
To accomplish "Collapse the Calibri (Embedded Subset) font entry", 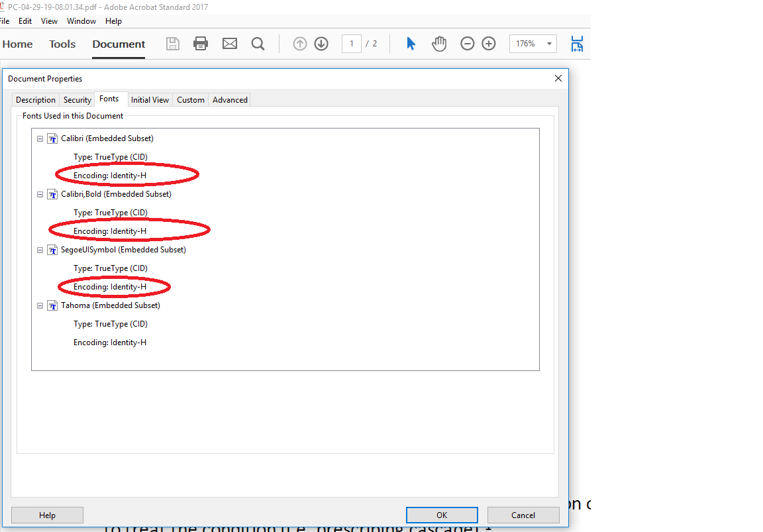I will 40,139.
